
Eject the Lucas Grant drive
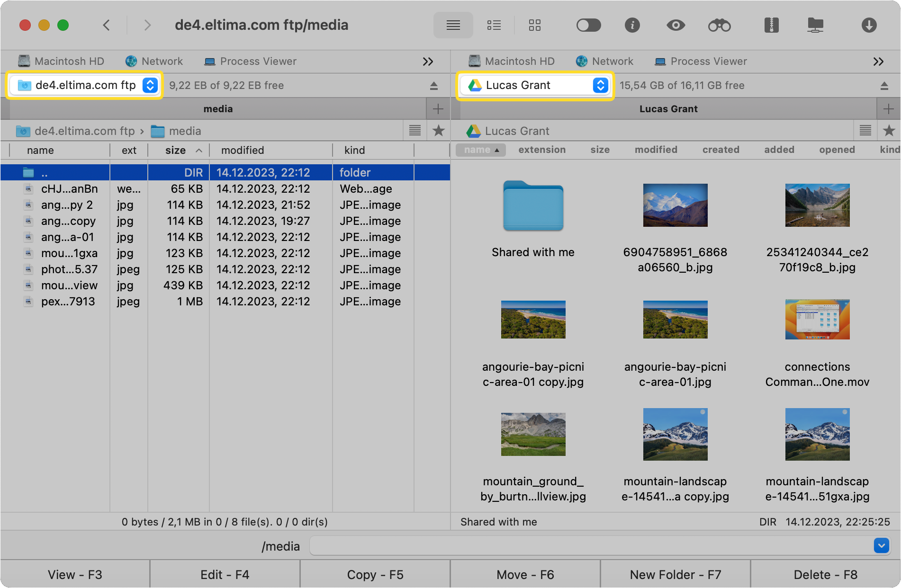pos(884,86)
